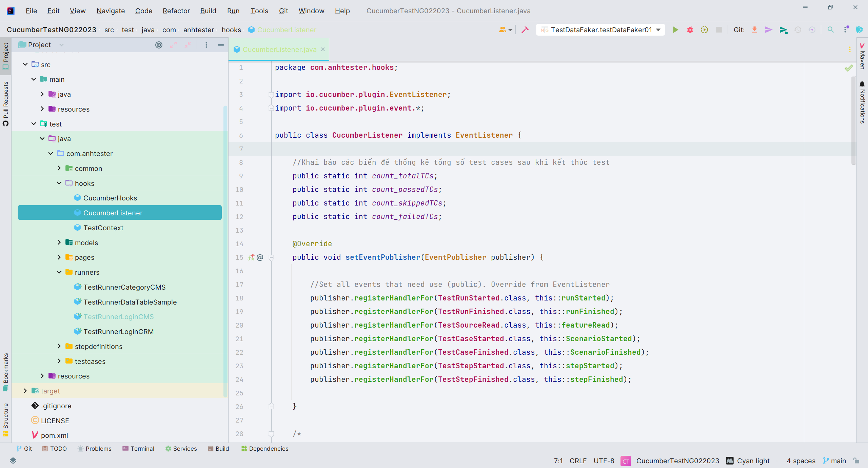This screenshot has width=868, height=468.
Task: Click the editor vertical scrollbar
Action: [x=853, y=120]
